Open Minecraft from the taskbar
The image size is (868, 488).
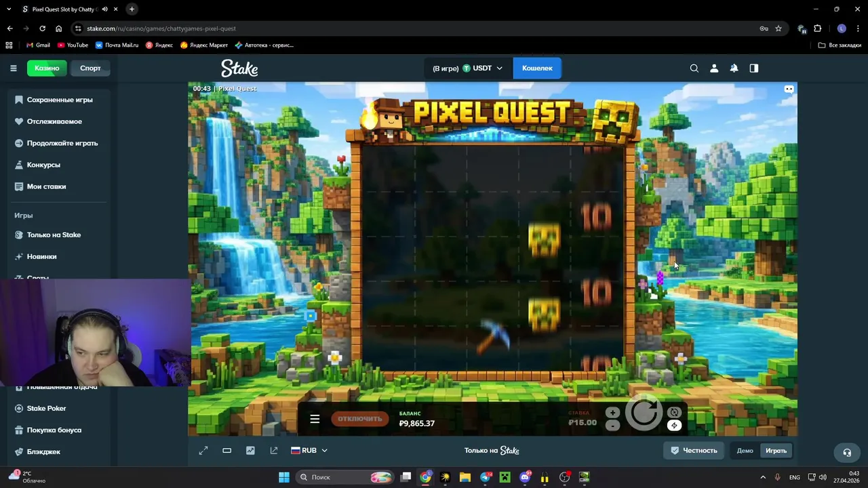tap(505, 477)
